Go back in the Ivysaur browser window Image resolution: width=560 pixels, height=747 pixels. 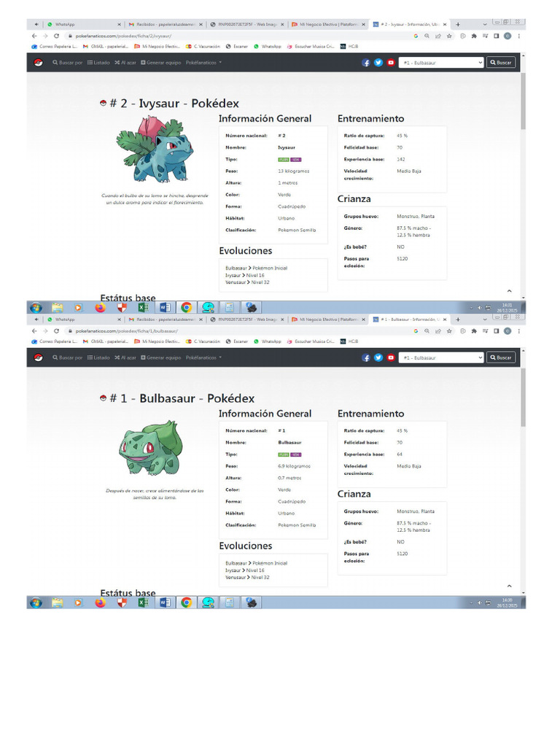pyautogui.click(x=34, y=36)
